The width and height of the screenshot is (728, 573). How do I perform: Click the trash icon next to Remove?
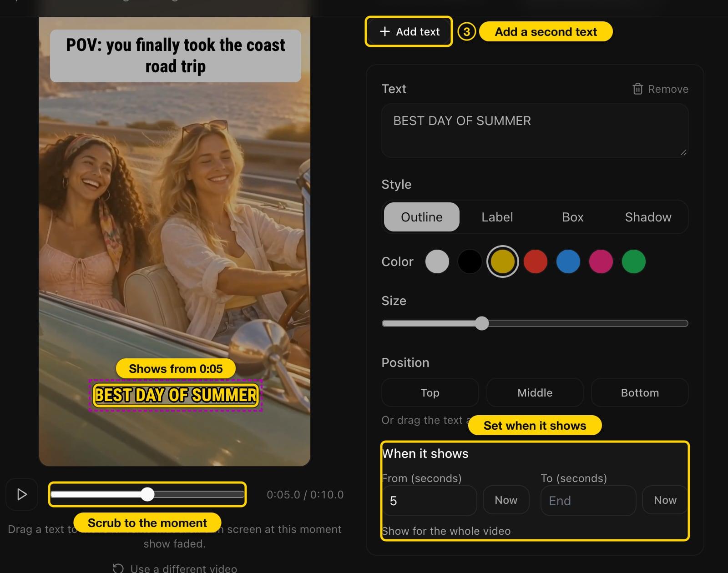point(637,89)
